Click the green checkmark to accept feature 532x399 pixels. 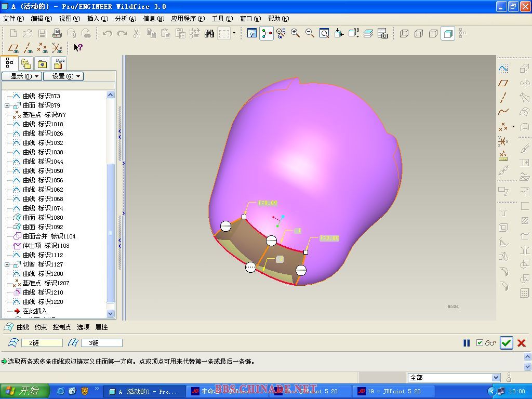pos(506,343)
